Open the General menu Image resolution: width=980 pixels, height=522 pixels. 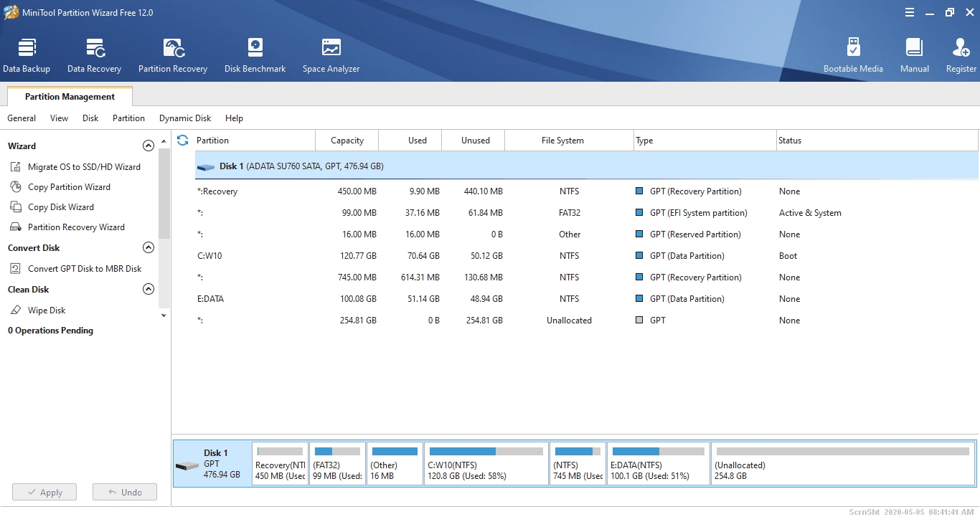tap(22, 118)
